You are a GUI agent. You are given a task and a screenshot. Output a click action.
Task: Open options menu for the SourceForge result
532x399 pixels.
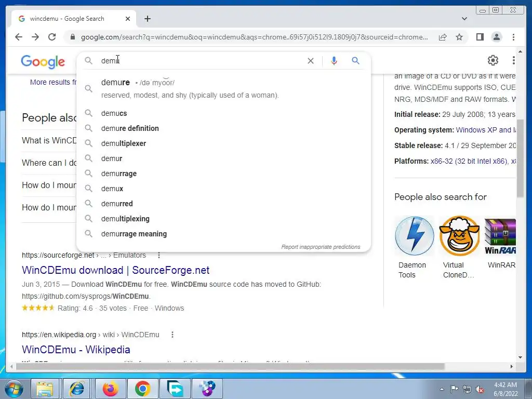pyautogui.click(x=159, y=255)
